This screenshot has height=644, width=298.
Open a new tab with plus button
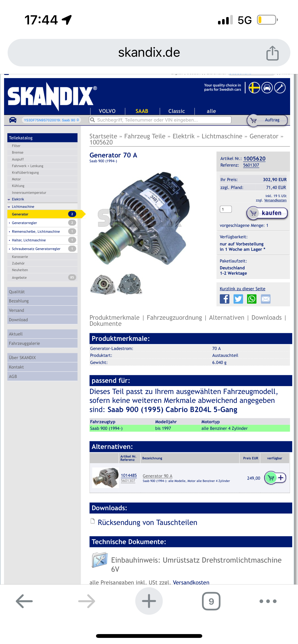point(149,601)
